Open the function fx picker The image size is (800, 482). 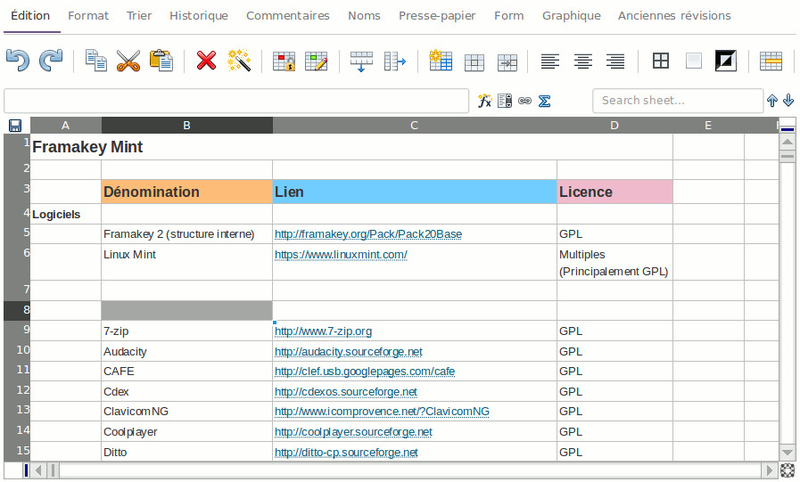pyautogui.click(x=484, y=101)
